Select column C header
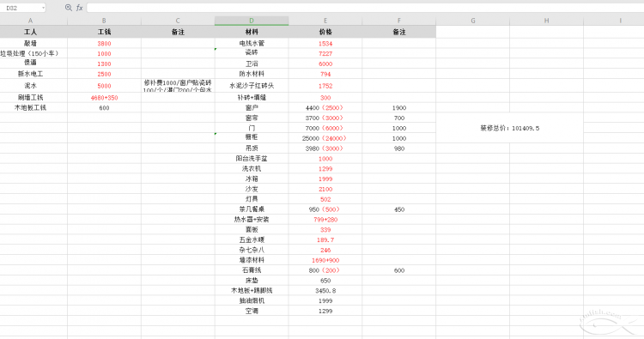The height and width of the screenshot is (339, 644). 178,21
